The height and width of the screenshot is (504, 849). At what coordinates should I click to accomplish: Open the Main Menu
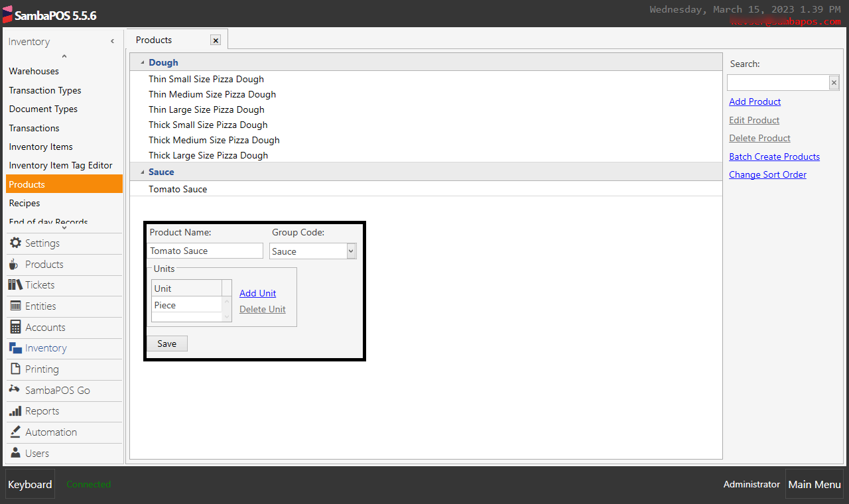(x=815, y=484)
